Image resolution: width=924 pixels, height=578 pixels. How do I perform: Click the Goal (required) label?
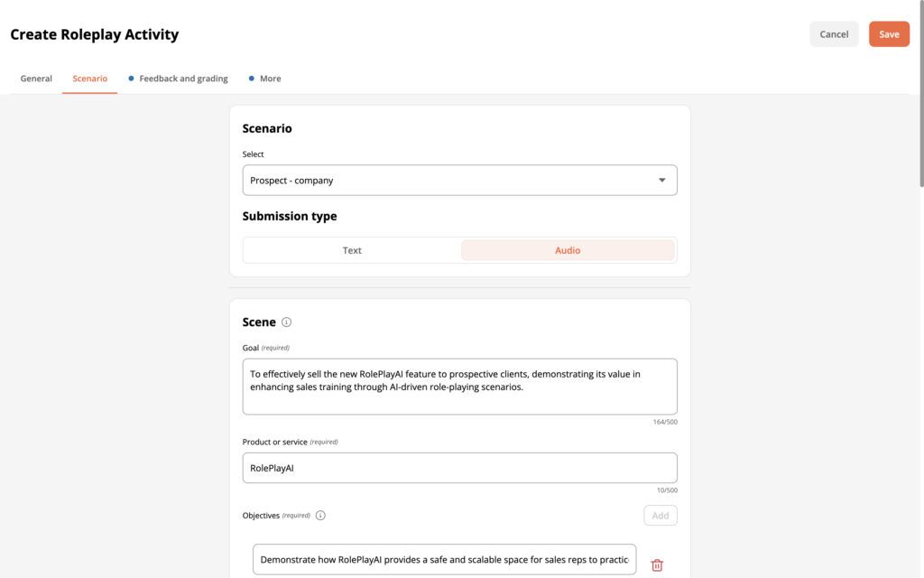point(266,348)
